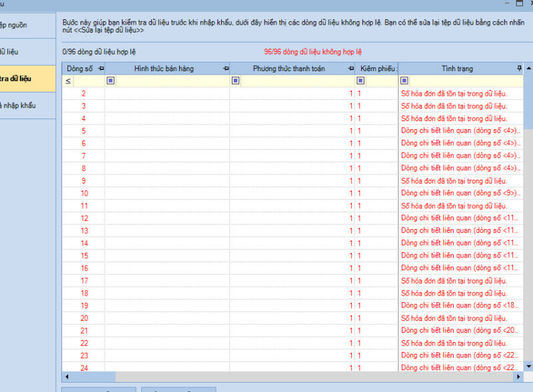The width and height of the screenshot is (533, 392).
Task: Click pin icon in Phương thức thanh toán header
Action: [x=350, y=69]
